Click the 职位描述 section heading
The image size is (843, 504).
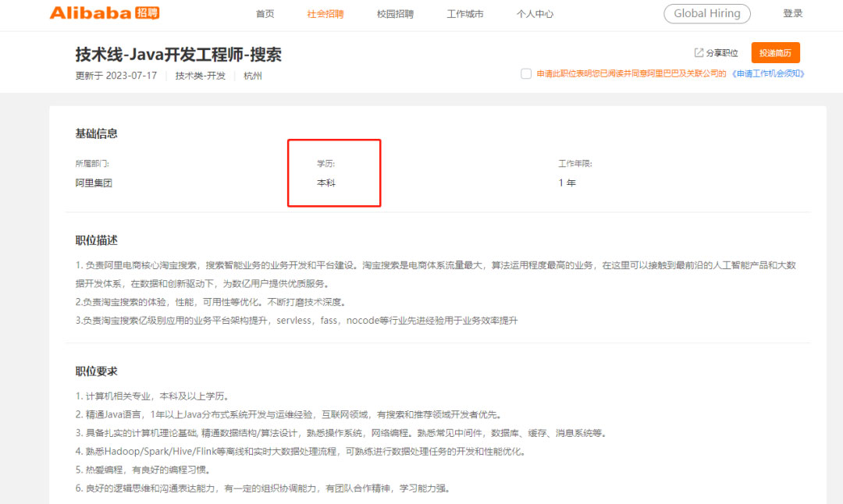(x=96, y=240)
